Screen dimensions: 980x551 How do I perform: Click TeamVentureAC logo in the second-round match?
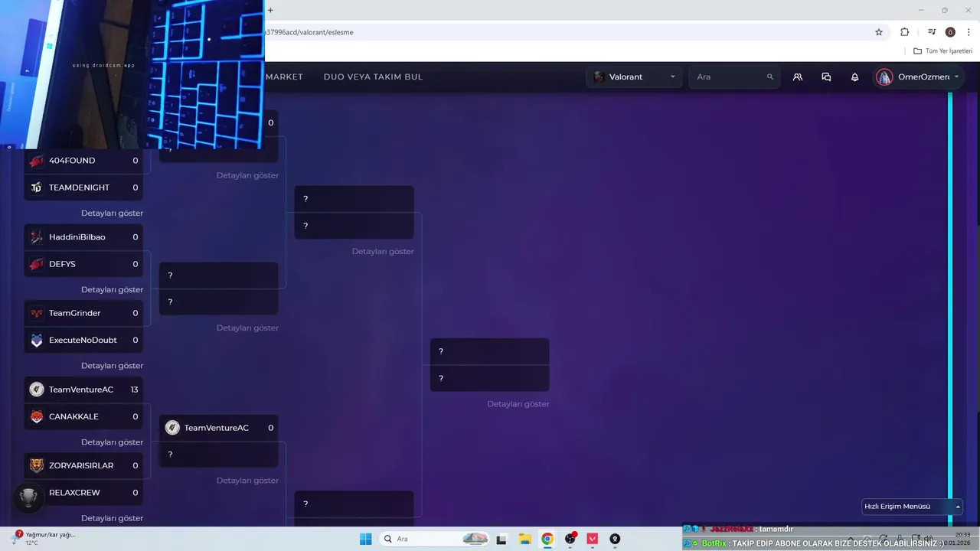172,428
